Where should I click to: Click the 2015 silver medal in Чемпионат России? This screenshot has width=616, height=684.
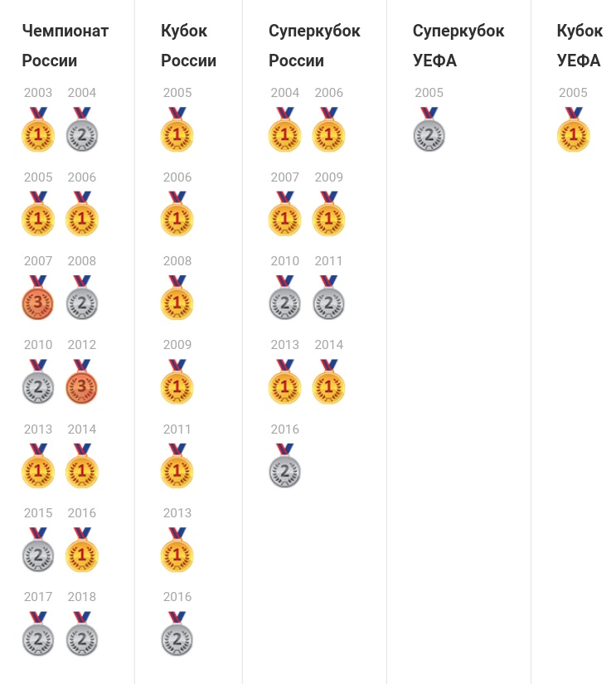coord(38,550)
